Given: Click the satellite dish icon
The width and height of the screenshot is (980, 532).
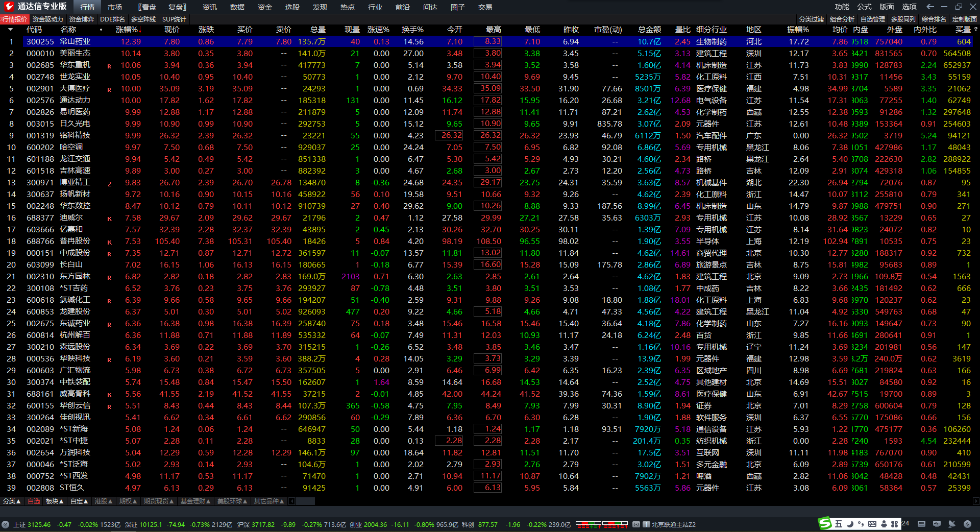Looking at the screenshot, I should tap(952, 524).
